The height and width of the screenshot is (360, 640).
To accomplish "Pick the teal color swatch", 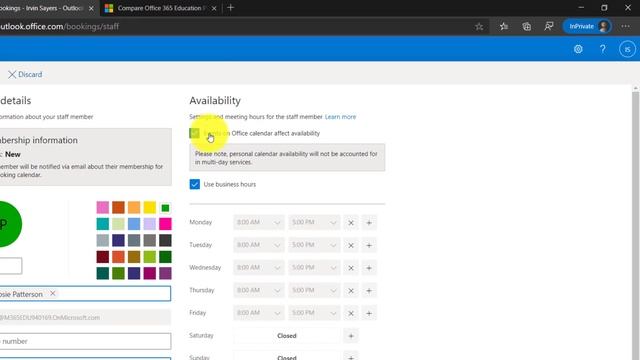I will [103, 224].
